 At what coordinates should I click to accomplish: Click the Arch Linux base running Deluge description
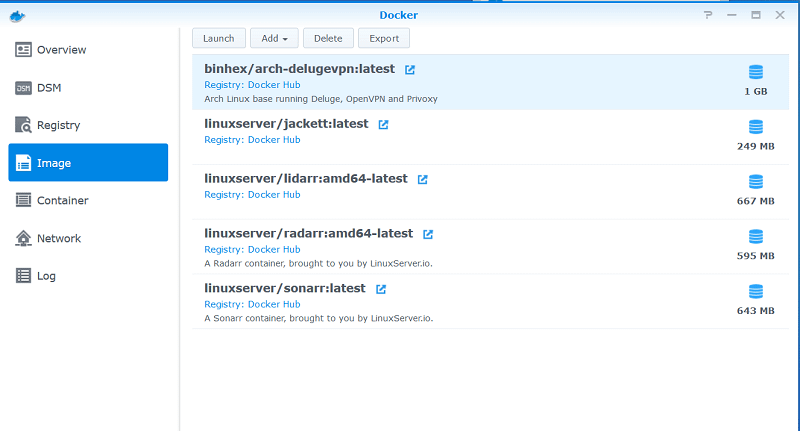coord(321,99)
